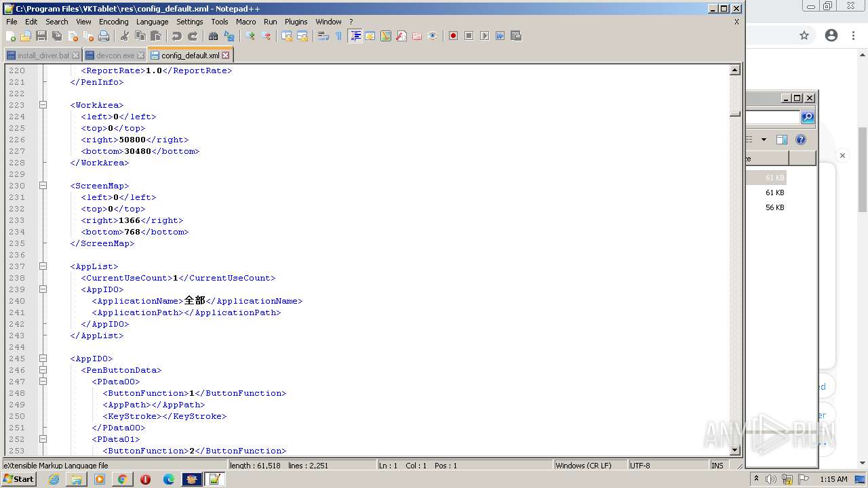Toggle Synchronize Horizontal Scrolling icon

pos(302,36)
